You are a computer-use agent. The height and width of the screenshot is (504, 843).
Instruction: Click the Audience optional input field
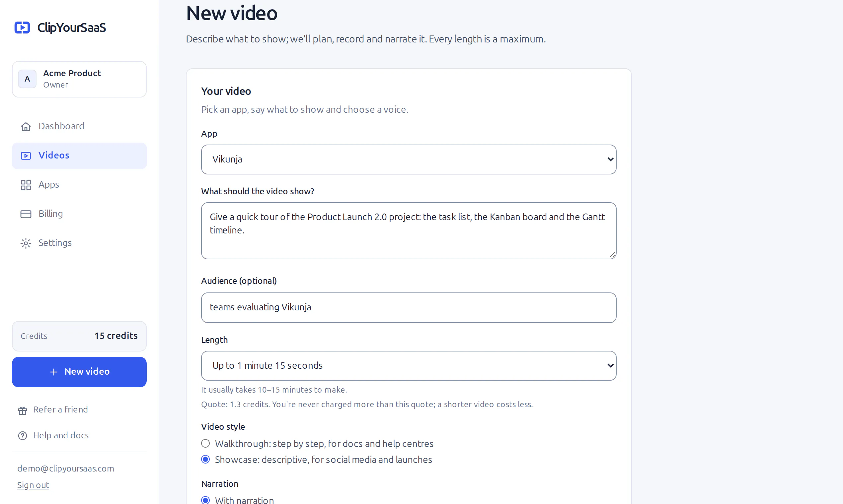pos(409,307)
